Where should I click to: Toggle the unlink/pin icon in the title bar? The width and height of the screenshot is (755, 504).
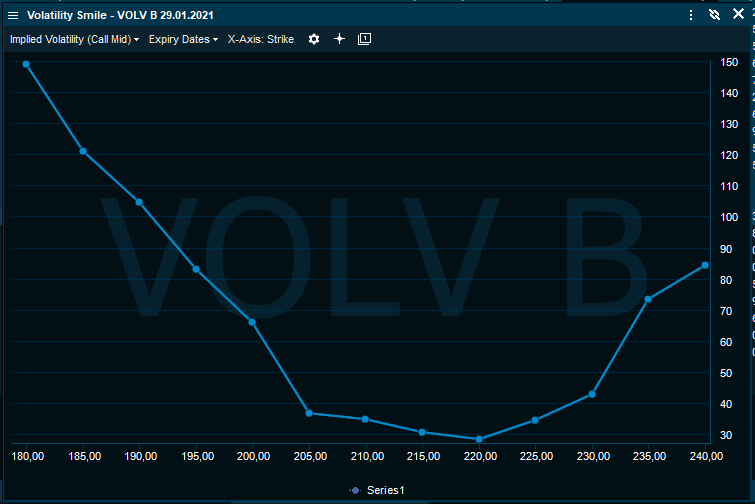[x=714, y=15]
